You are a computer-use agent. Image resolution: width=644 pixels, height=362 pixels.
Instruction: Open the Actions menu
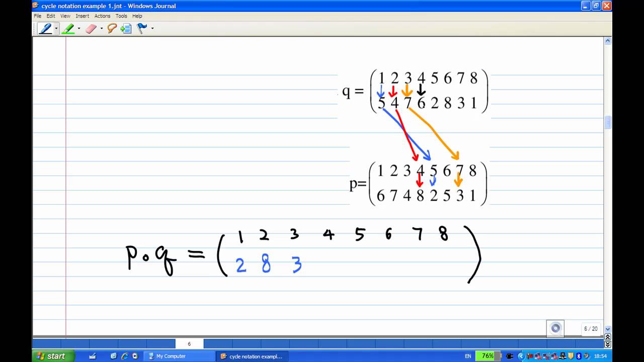[x=102, y=16]
